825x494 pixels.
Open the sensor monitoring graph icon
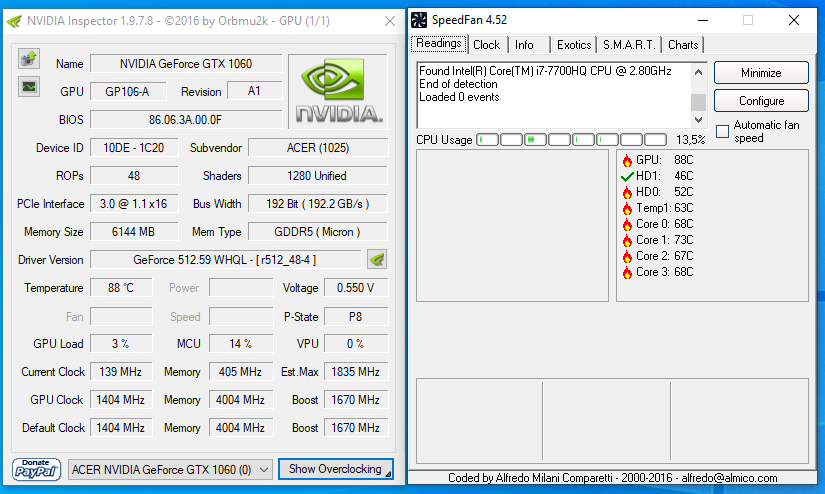[29, 86]
